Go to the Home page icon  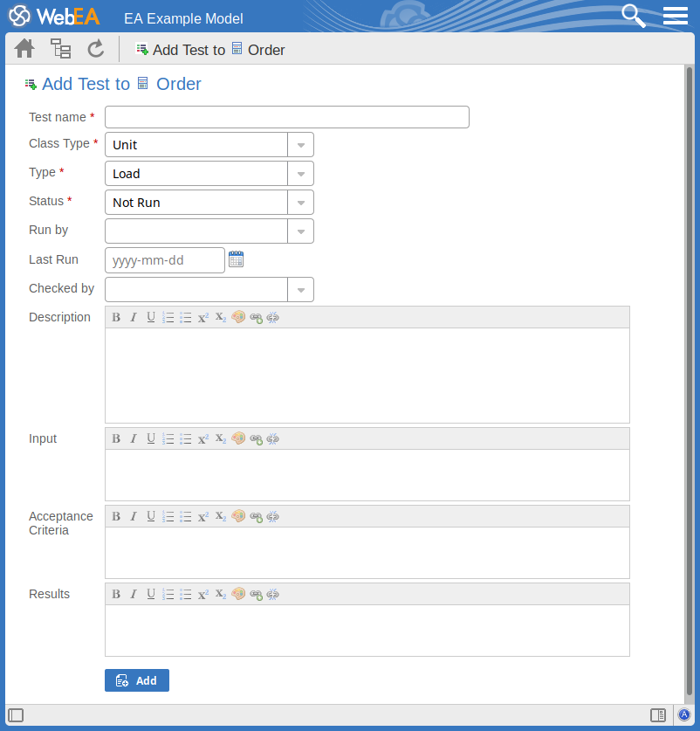pyautogui.click(x=24, y=49)
